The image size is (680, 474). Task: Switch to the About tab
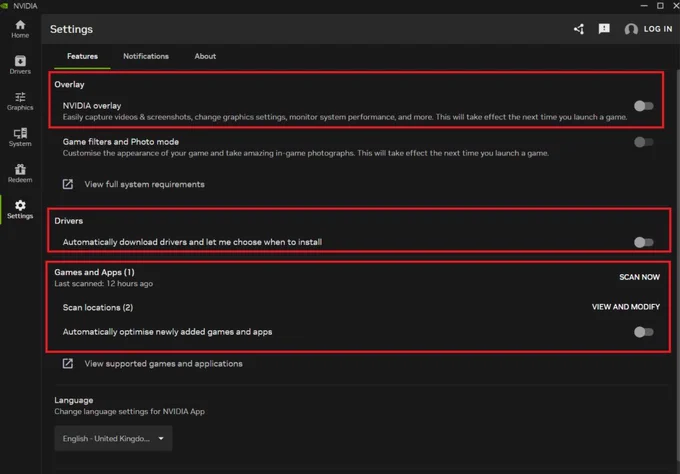coord(205,56)
